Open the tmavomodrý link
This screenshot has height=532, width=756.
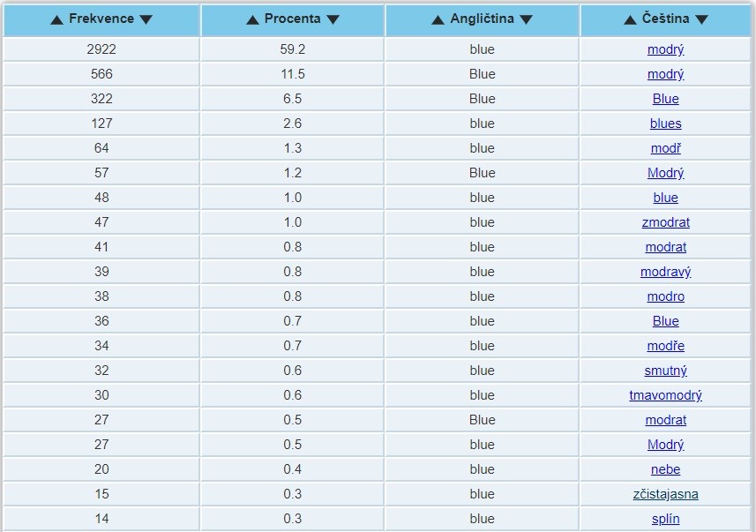665,395
